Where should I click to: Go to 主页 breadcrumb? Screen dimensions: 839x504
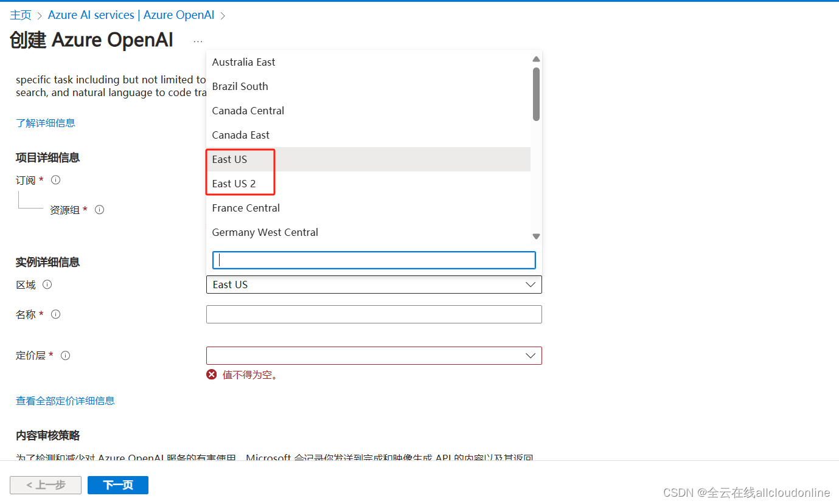21,15
